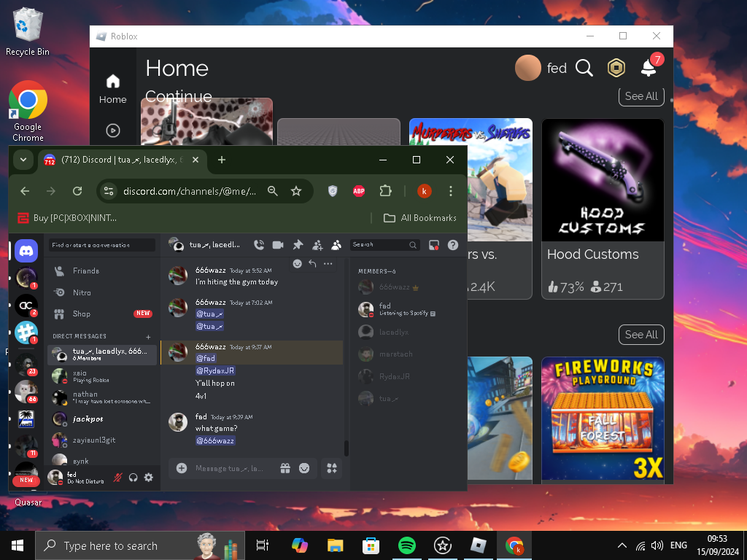Image resolution: width=747 pixels, height=560 pixels.
Task: Open the Roblox search magnifier
Action: click(x=584, y=68)
